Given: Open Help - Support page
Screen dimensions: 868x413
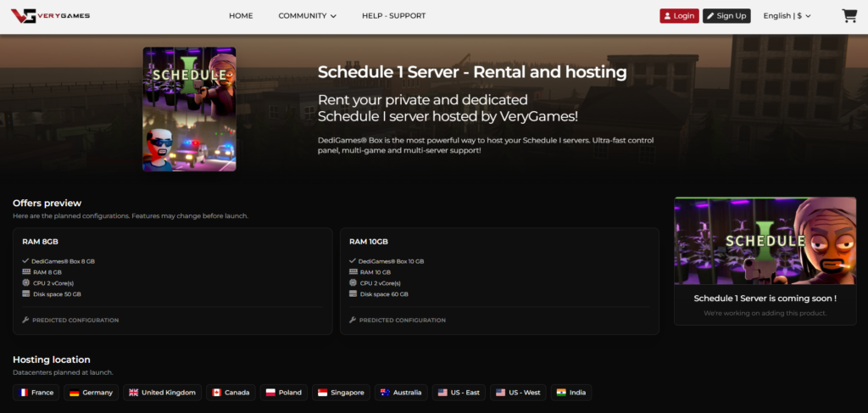Looking at the screenshot, I should coord(393,16).
